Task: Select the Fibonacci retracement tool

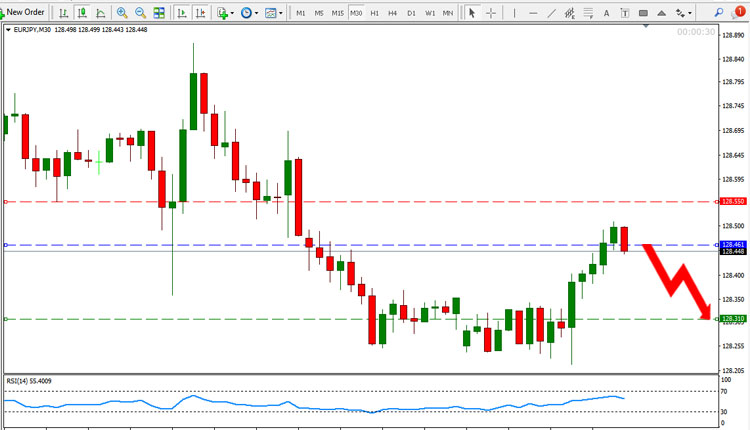Action: (x=588, y=13)
